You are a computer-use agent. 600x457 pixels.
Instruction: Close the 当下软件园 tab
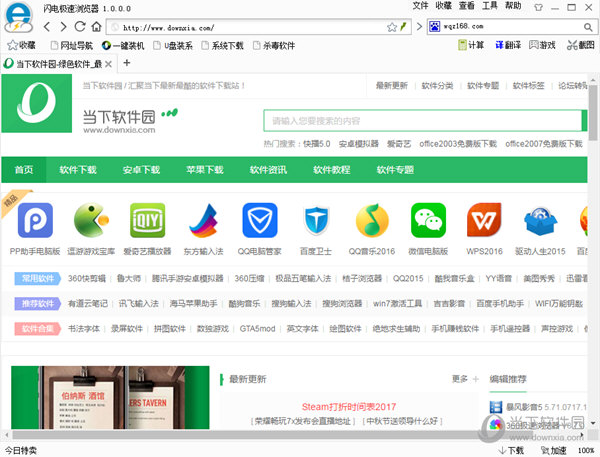(x=109, y=64)
